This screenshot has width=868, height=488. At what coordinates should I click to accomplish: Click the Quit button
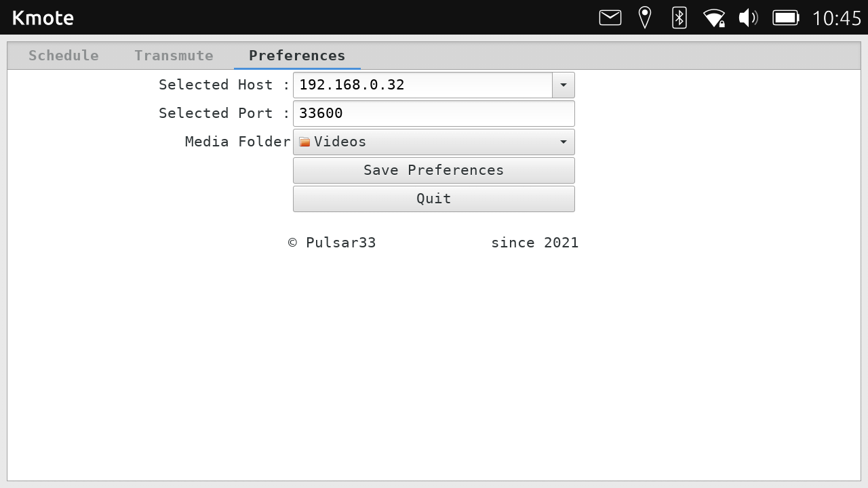pos(433,199)
